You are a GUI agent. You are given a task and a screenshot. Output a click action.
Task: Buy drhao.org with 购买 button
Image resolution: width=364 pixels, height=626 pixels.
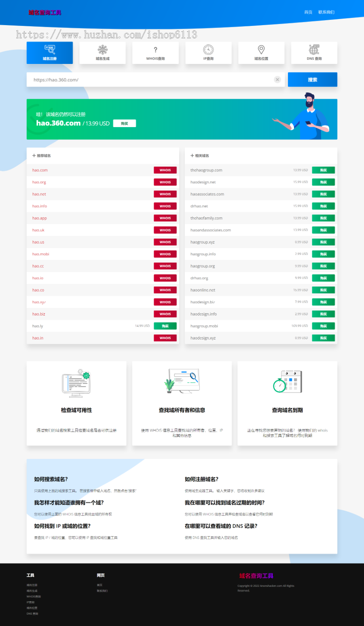point(323,278)
